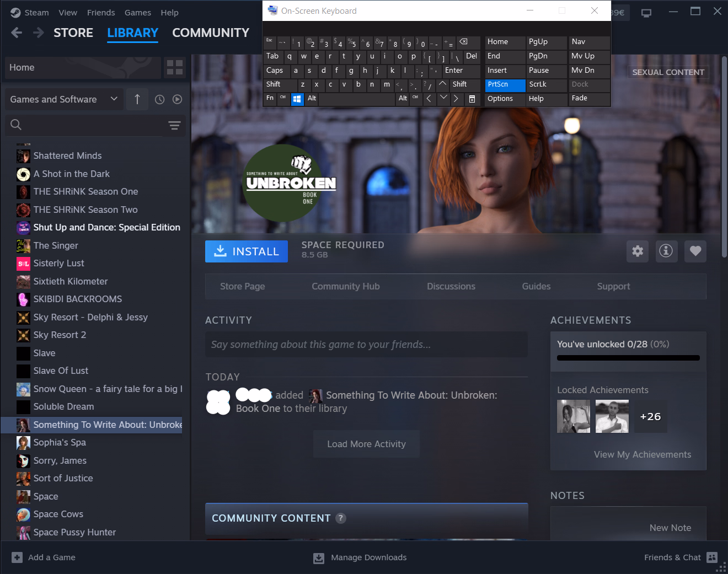Click the PrtScn key on On-Screen Keyboard
Screen dimensions: 728x574
(505, 84)
